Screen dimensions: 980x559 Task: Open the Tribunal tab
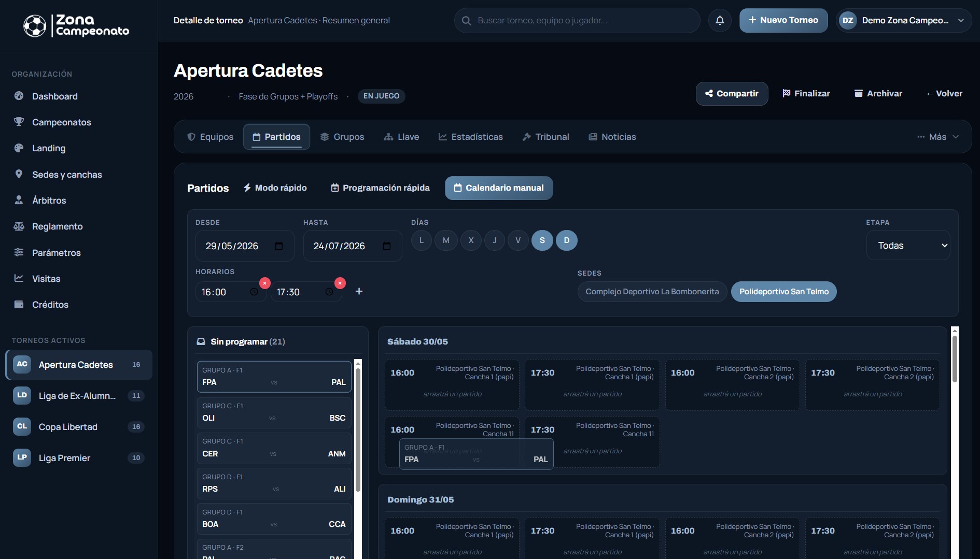point(545,137)
